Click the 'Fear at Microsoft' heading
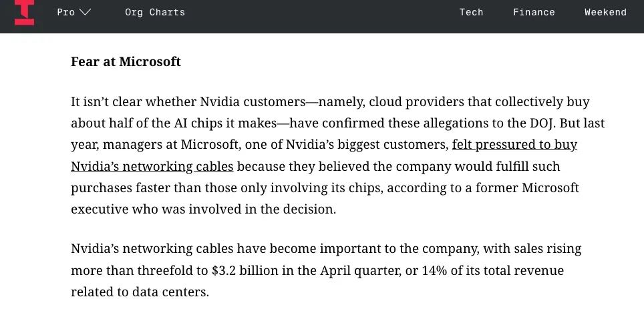Screen dimensions: 644x319 (x=126, y=62)
